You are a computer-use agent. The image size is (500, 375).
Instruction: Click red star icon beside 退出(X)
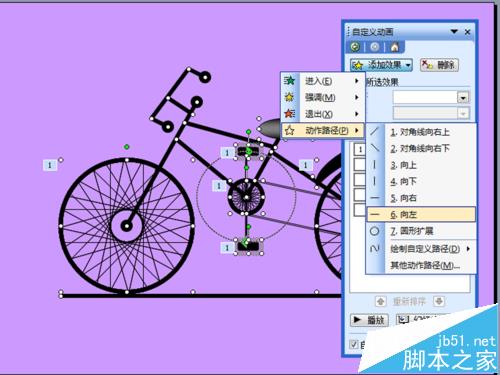pos(289,114)
